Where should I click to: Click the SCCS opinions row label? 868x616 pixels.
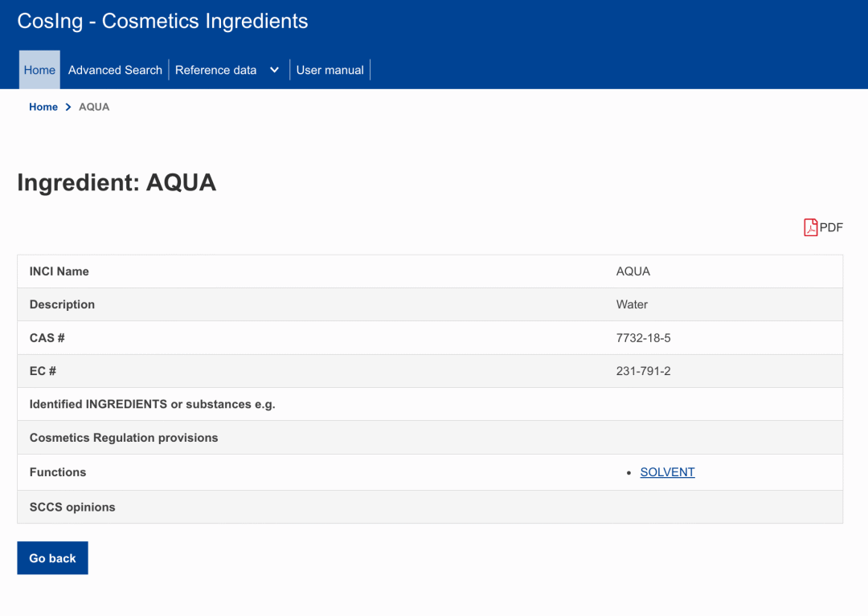pos(72,507)
